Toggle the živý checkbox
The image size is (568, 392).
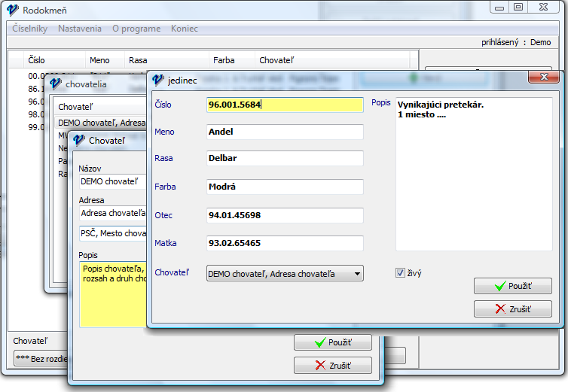click(400, 273)
